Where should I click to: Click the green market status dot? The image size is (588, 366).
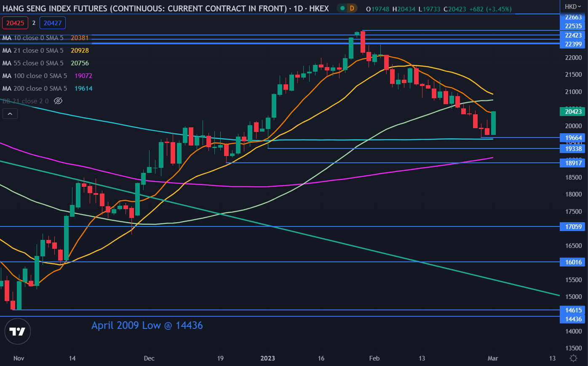(342, 8)
